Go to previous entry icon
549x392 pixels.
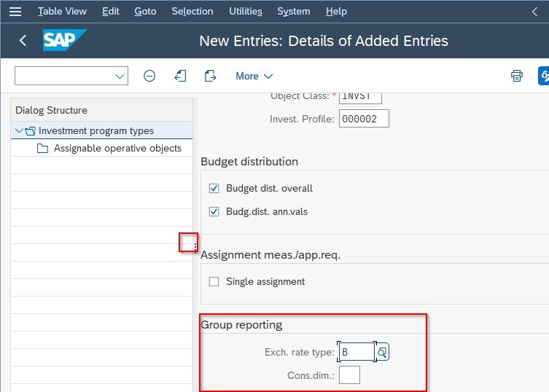point(180,76)
